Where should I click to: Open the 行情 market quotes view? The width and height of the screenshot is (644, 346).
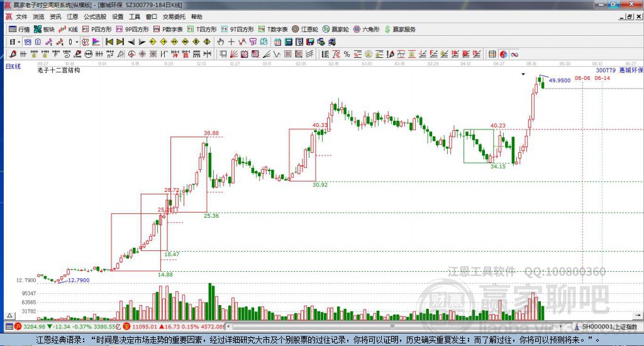[19, 29]
